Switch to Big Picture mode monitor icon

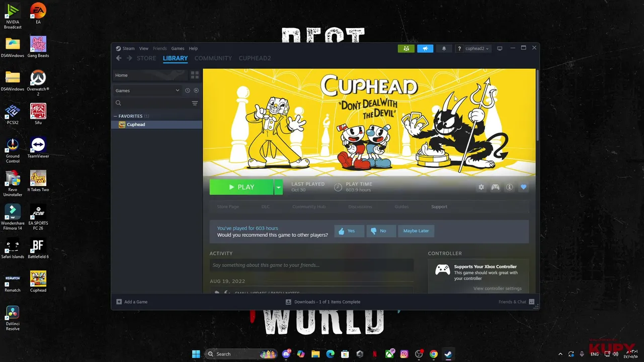click(x=500, y=49)
